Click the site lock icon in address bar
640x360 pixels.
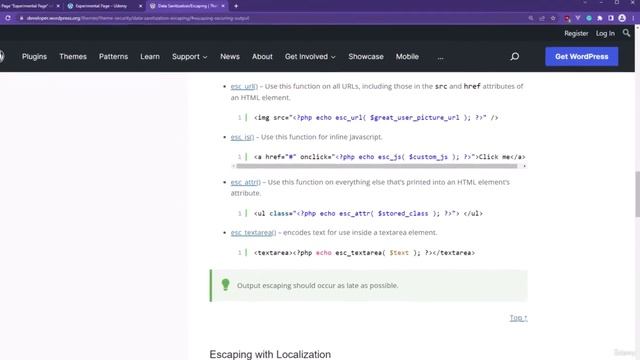pyautogui.click(x=21, y=18)
